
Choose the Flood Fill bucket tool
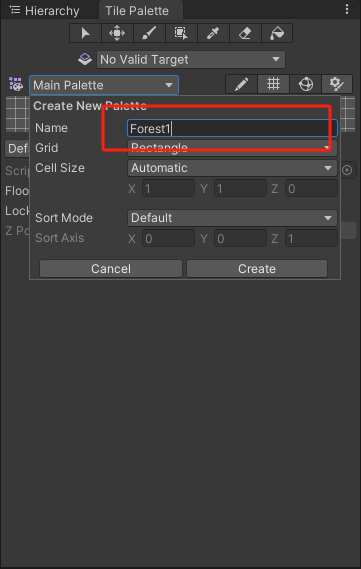click(x=277, y=33)
